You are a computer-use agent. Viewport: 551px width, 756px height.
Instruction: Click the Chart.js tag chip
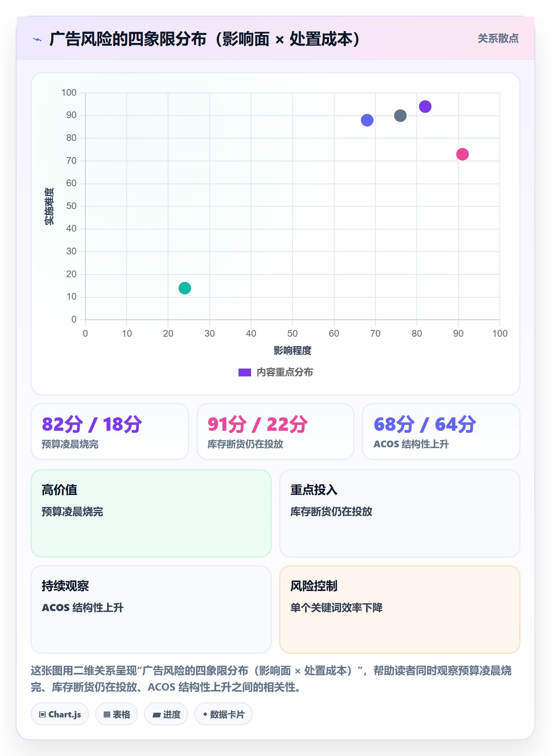tap(60, 714)
